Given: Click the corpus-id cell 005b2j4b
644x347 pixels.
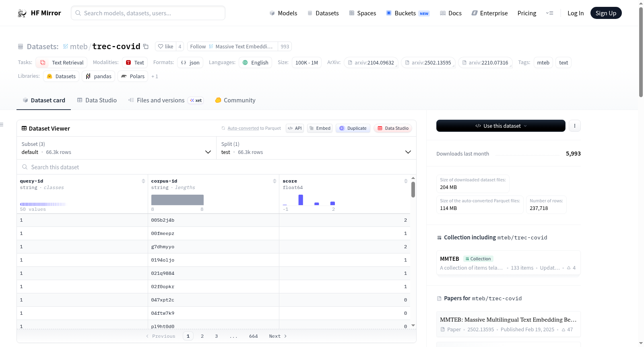Looking at the screenshot, I should point(163,220).
